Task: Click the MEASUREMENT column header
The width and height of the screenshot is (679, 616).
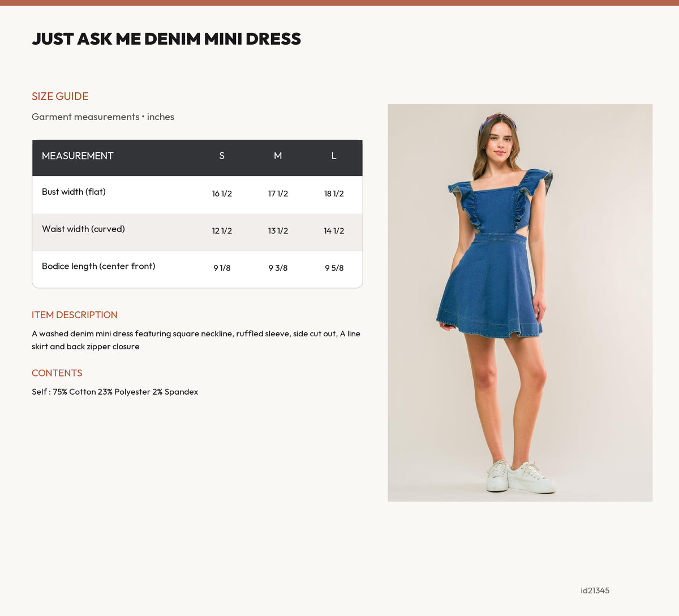Action: [x=78, y=156]
